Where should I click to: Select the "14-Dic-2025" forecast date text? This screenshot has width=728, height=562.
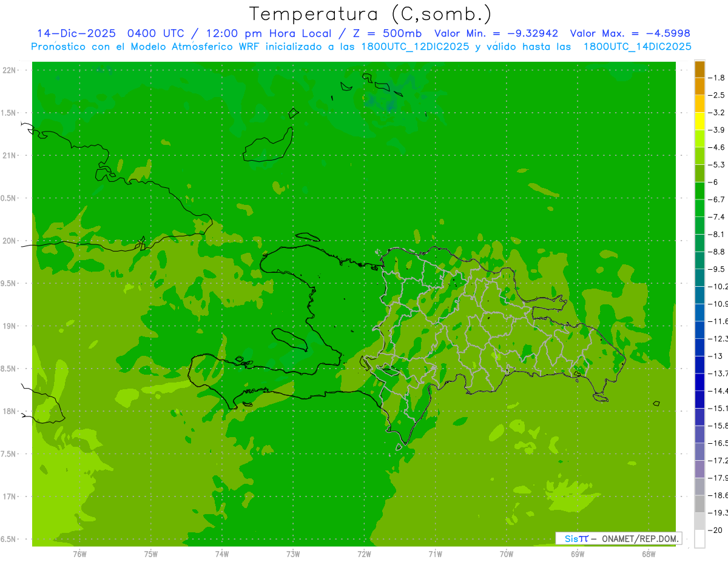(x=76, y=33)
